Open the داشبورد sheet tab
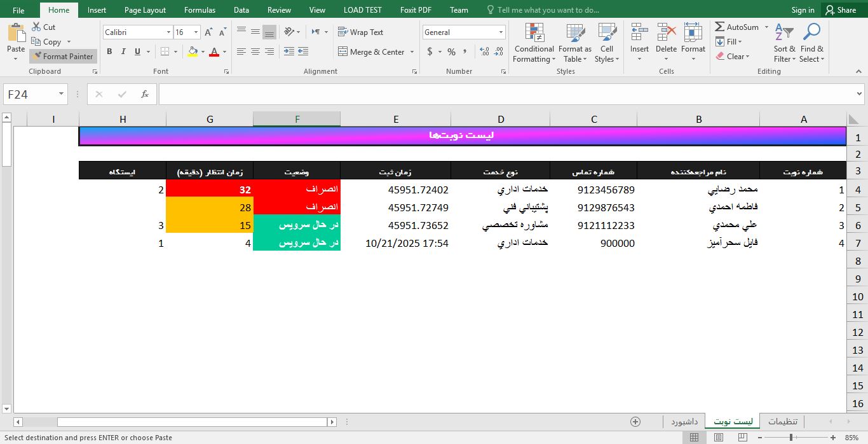 684,422
